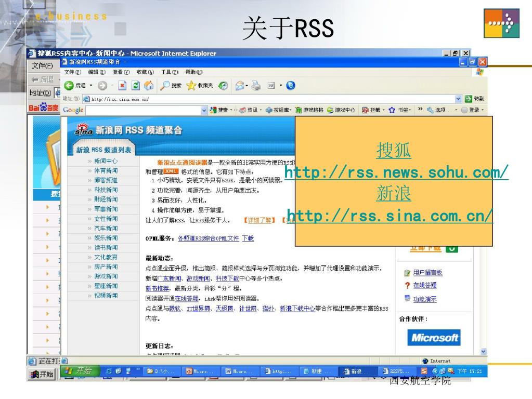Screen dimensions: 532x399
Task: Go to the Home page icon
Action: tap(149, 85)
